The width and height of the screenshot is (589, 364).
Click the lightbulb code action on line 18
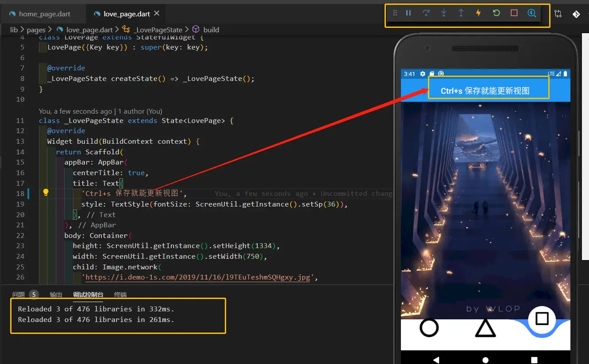coord(46,193)
